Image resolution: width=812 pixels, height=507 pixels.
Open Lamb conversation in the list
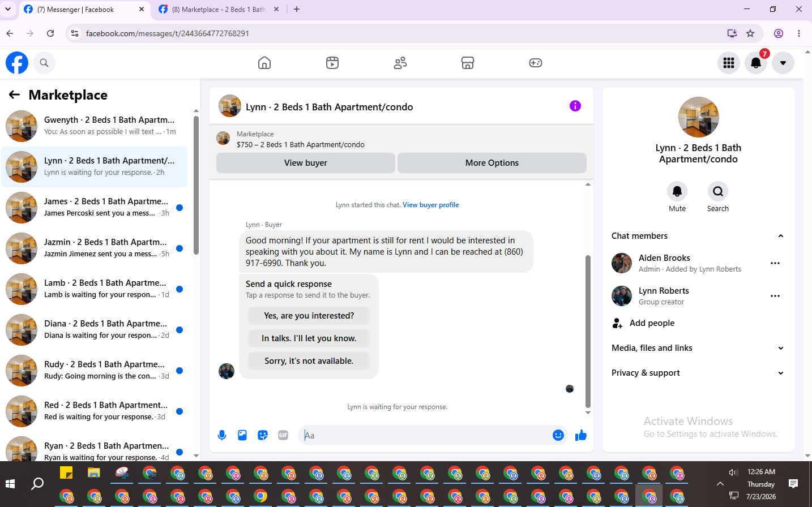click(95, 289)
